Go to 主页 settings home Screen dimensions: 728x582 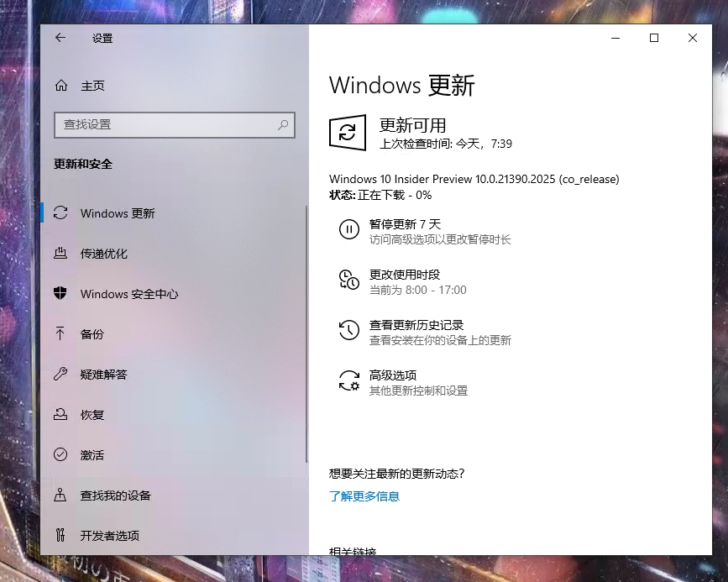click(92, 86)
